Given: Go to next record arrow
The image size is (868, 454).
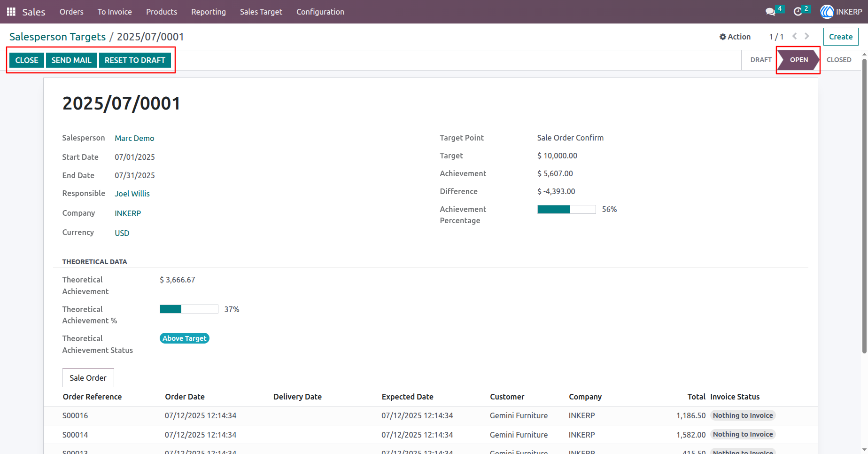Looking at the screenshot, I should 807,36.
